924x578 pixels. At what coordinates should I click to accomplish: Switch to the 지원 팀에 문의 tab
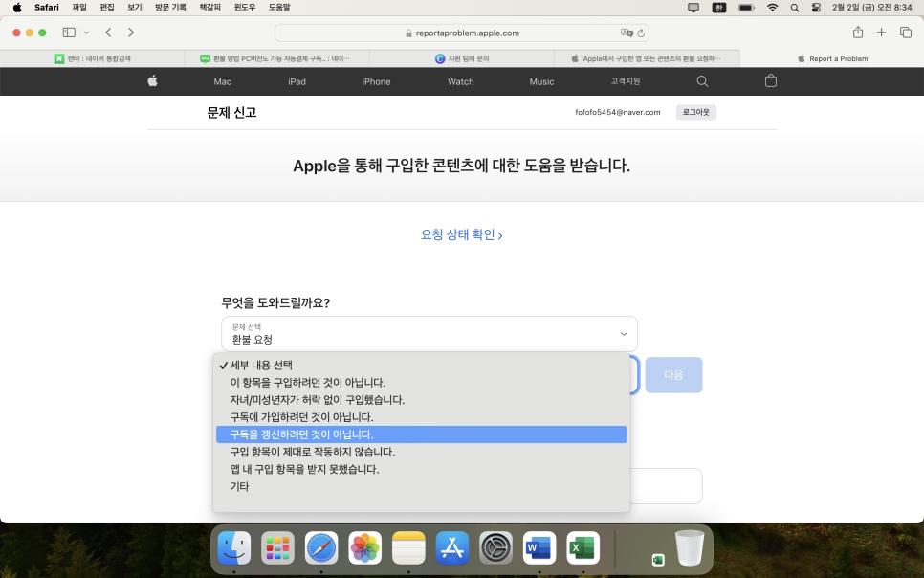tap(462, 58)
